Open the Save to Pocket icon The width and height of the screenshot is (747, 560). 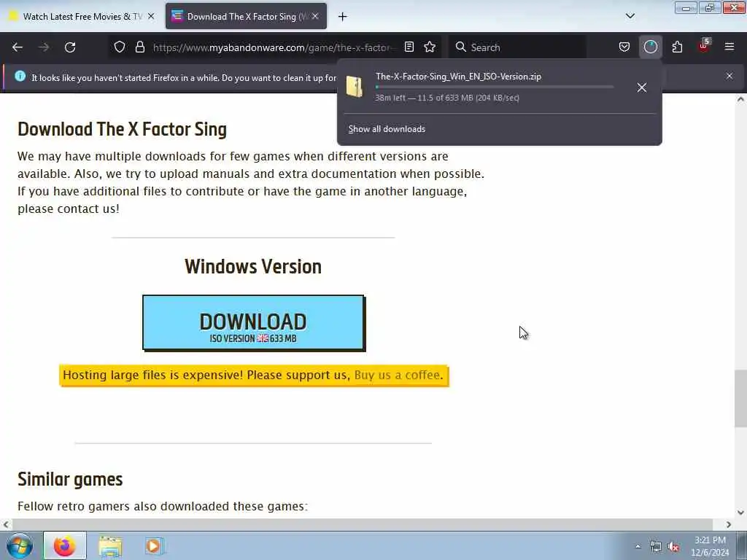624,47
